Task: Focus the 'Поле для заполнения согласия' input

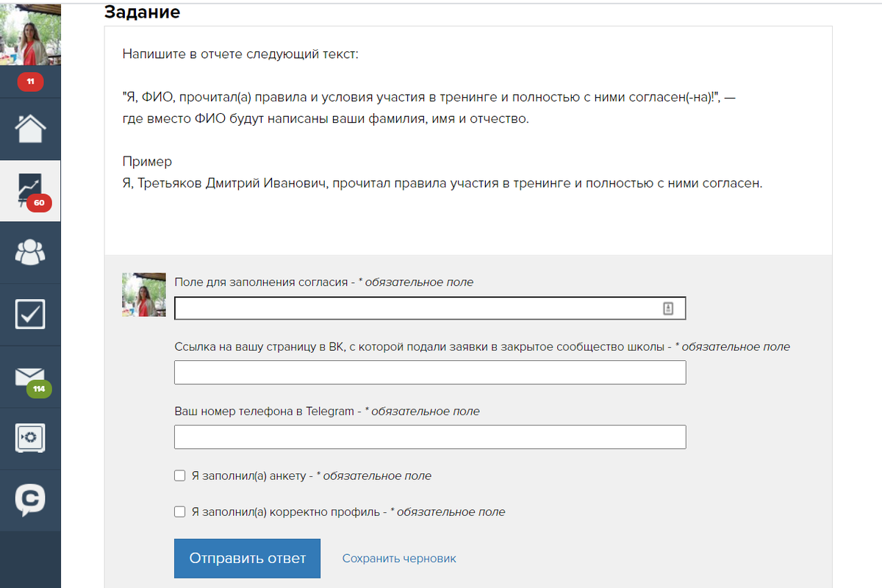Action: click(415, 309)
